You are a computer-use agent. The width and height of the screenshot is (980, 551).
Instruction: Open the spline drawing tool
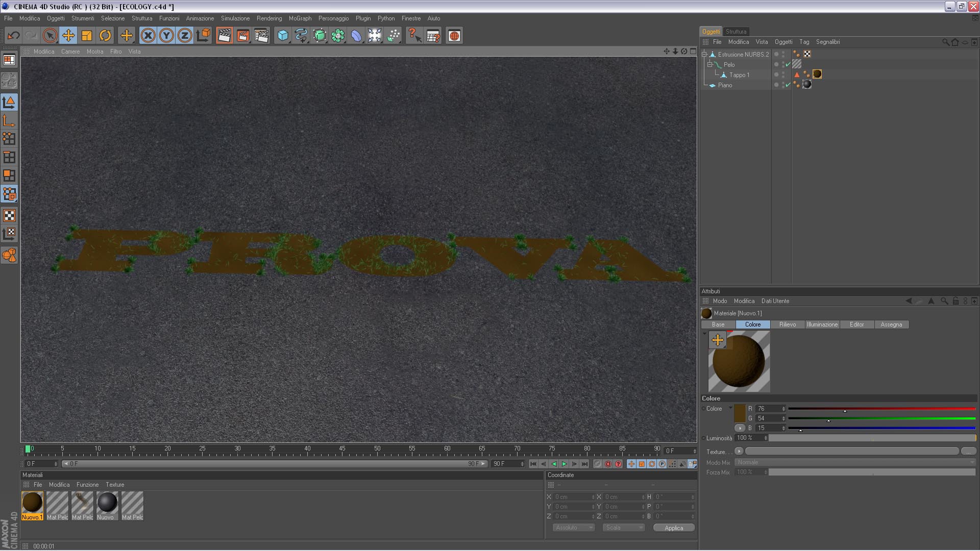[301, 36]
